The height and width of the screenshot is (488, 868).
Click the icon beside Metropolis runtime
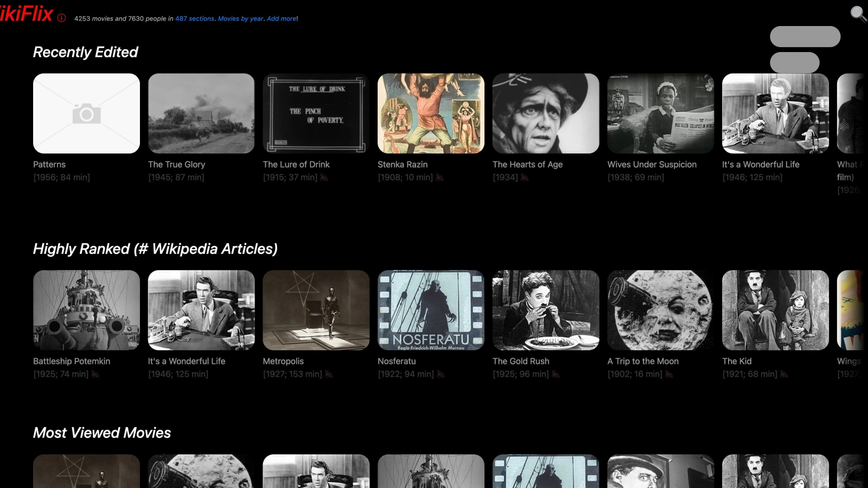click(x=329, y=374)
